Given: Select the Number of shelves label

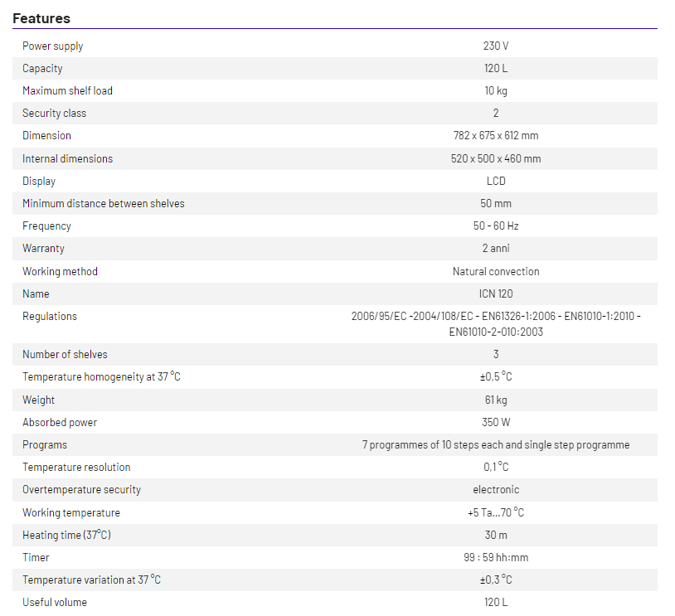Looking at the screenshot, I should [x=65, y=355].
